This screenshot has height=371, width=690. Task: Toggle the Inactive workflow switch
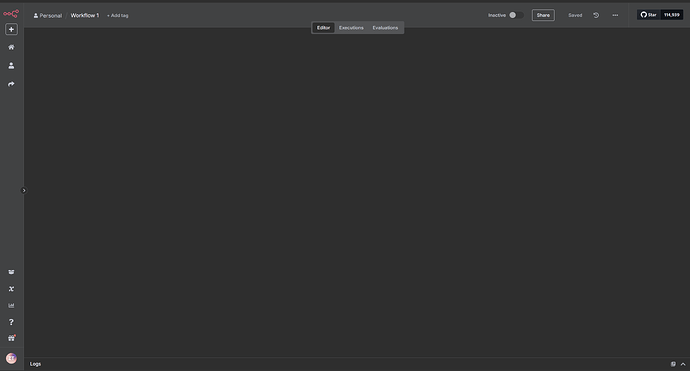516,15
